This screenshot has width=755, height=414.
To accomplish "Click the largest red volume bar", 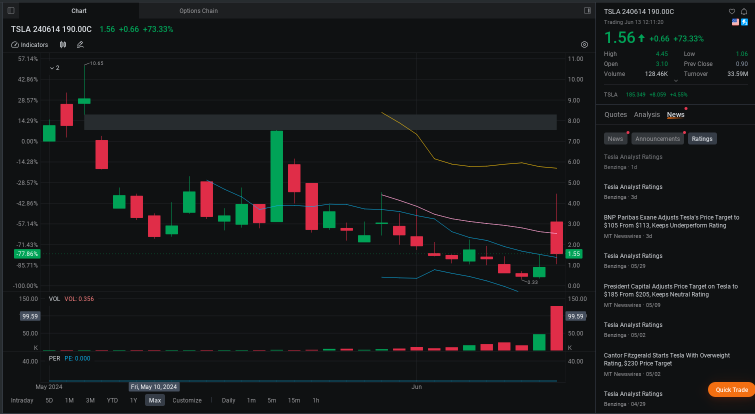I will 557,328.
